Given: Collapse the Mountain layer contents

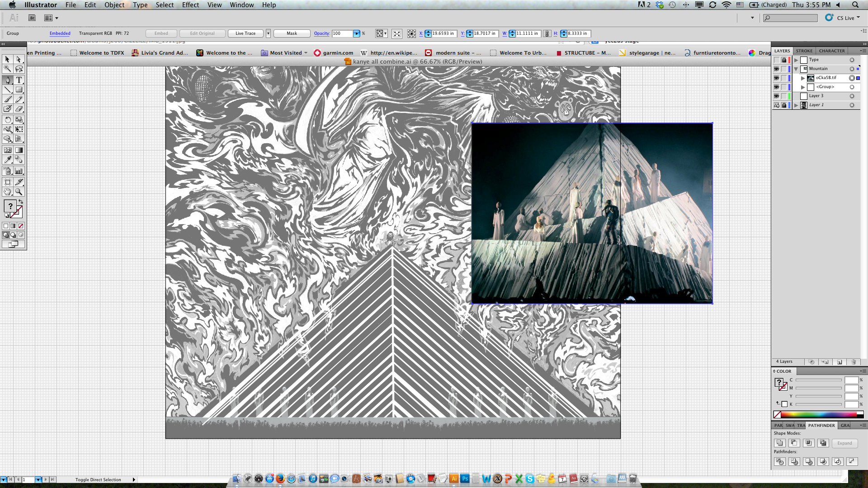Looking at the screenshot, I should (796, 69).
